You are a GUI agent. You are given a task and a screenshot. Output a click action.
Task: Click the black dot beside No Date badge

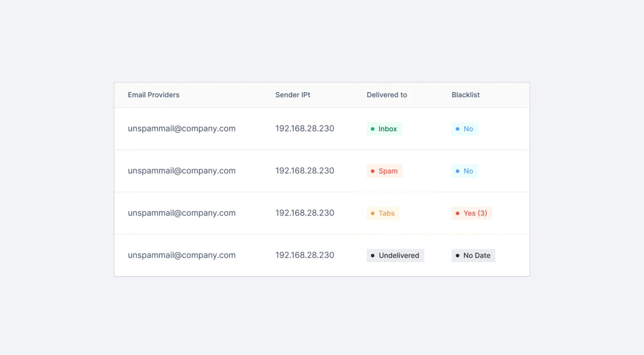point(457,255)
